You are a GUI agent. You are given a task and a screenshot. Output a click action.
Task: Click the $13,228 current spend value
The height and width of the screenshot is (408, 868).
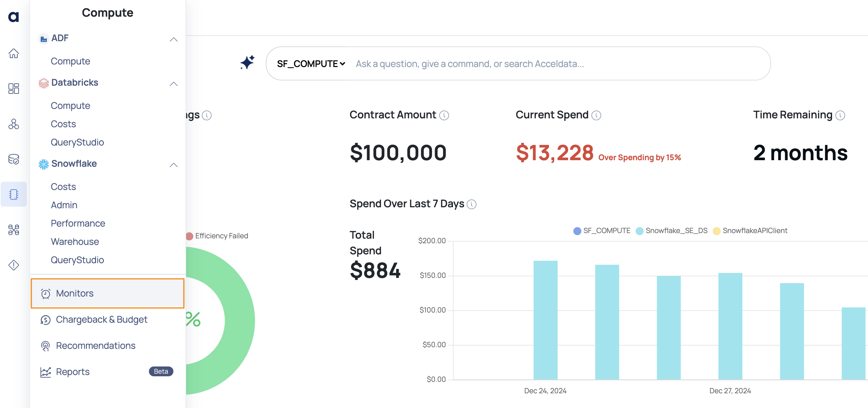click(555, 152)
